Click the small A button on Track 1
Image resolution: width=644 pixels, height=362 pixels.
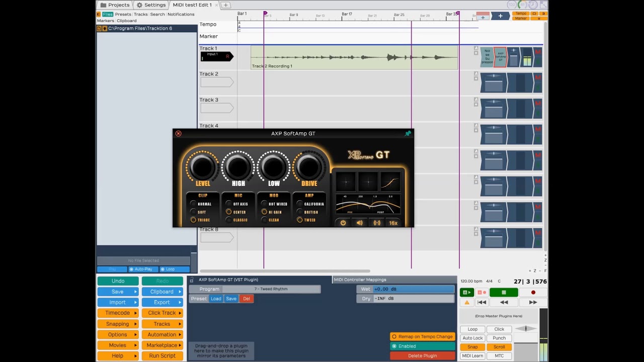[476, 49]
